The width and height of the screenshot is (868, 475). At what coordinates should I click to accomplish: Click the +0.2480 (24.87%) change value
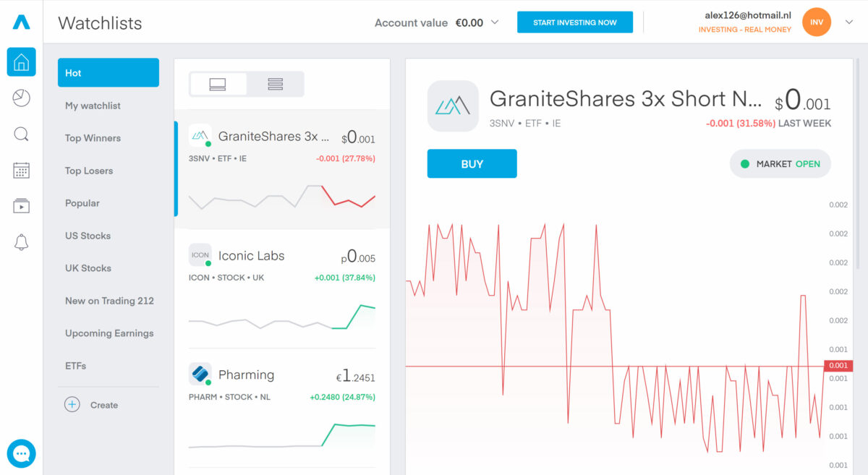(x=343, y=397)
